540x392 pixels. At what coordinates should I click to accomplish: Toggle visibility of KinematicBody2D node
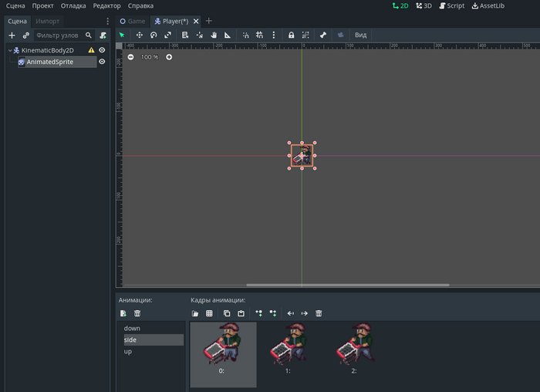[102, 50]
